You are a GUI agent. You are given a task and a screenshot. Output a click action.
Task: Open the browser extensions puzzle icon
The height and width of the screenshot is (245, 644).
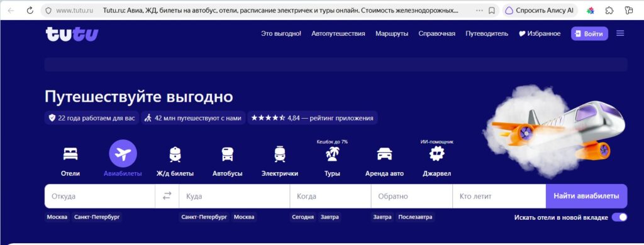tap(609, 11)
